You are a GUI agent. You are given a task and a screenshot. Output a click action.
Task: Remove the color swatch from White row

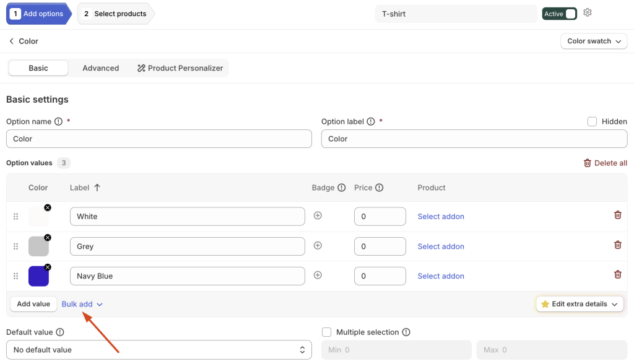48,207
